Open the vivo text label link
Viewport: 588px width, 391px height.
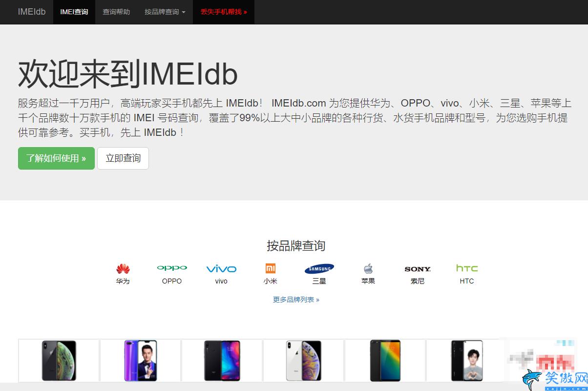221,281
